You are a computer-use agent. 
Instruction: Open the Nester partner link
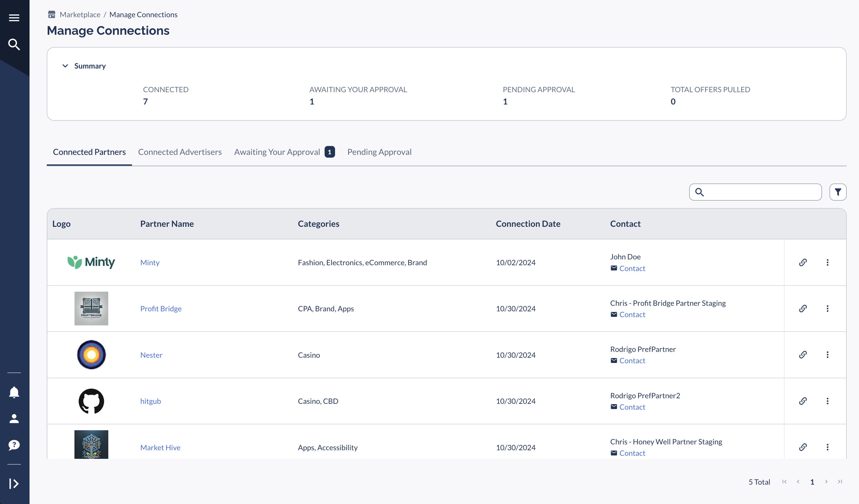coord(151,355)
